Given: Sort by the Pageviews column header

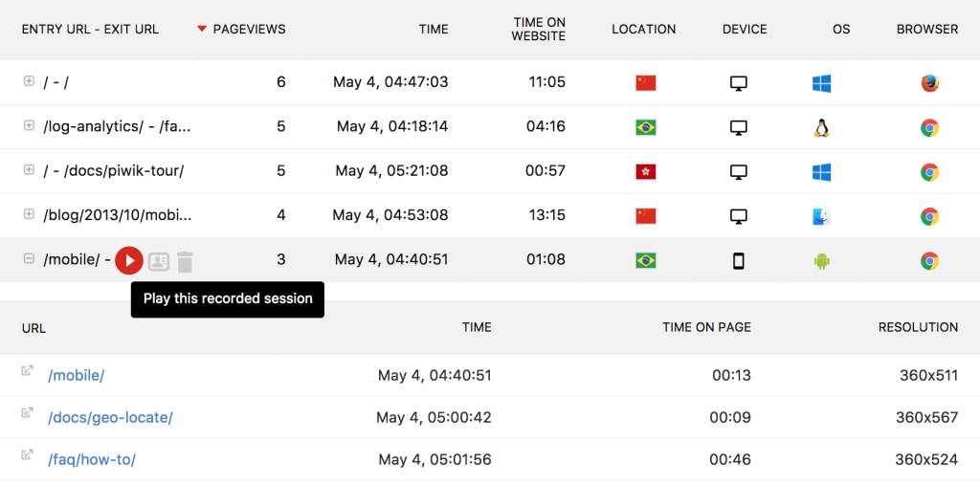Looking at the screenshot, I should pos(248,29).
